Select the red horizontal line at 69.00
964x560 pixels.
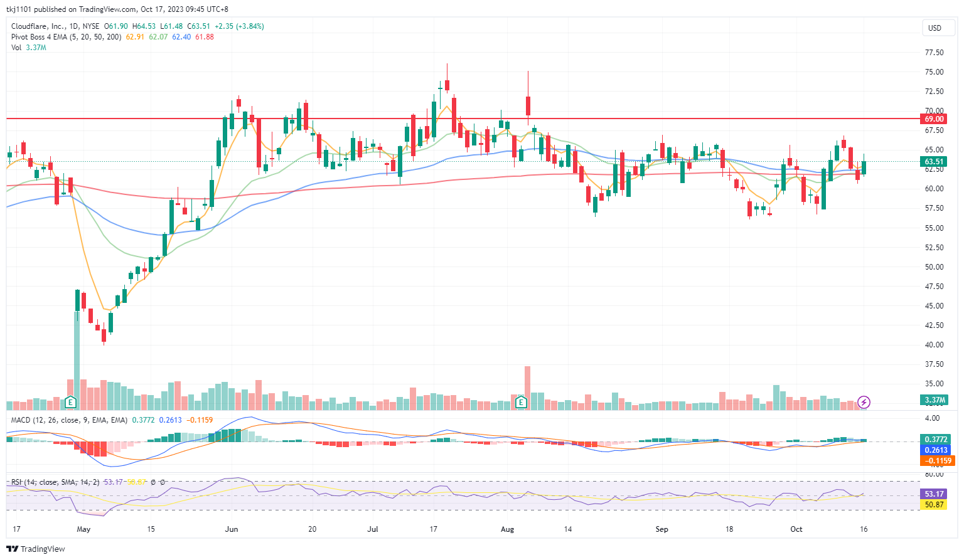click(x=463, y=119)
